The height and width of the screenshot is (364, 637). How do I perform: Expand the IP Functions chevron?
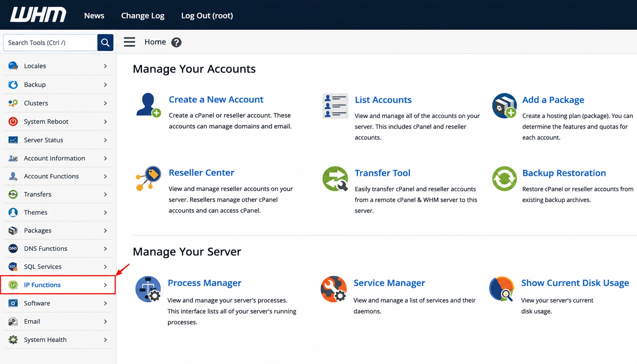click(x=105, y=285)
